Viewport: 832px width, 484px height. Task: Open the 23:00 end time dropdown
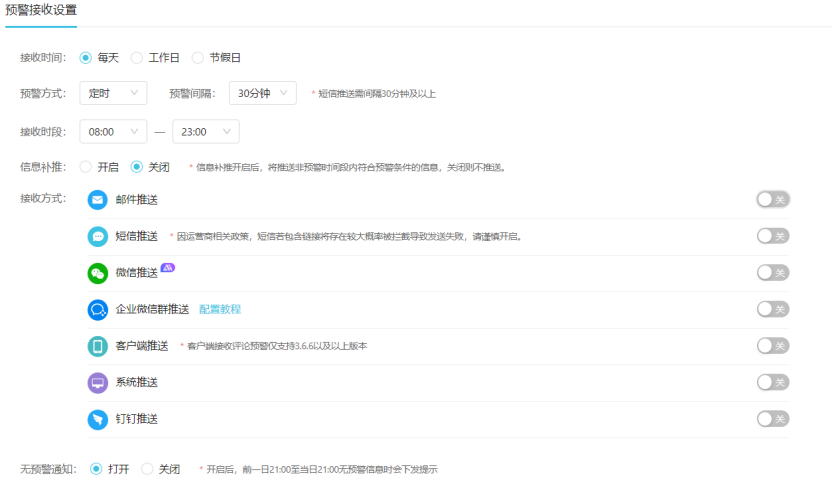pos(205,131)
